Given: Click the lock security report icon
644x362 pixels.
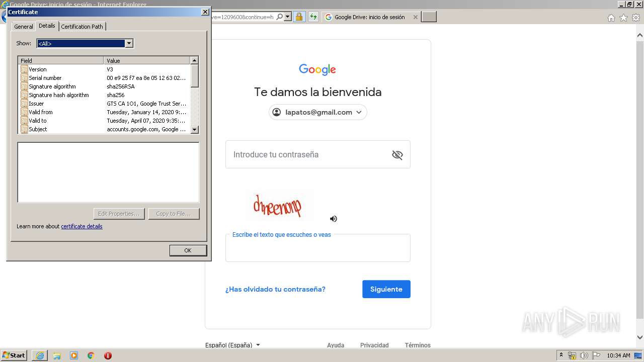Looking at the screenshot, I should (299, 17).
